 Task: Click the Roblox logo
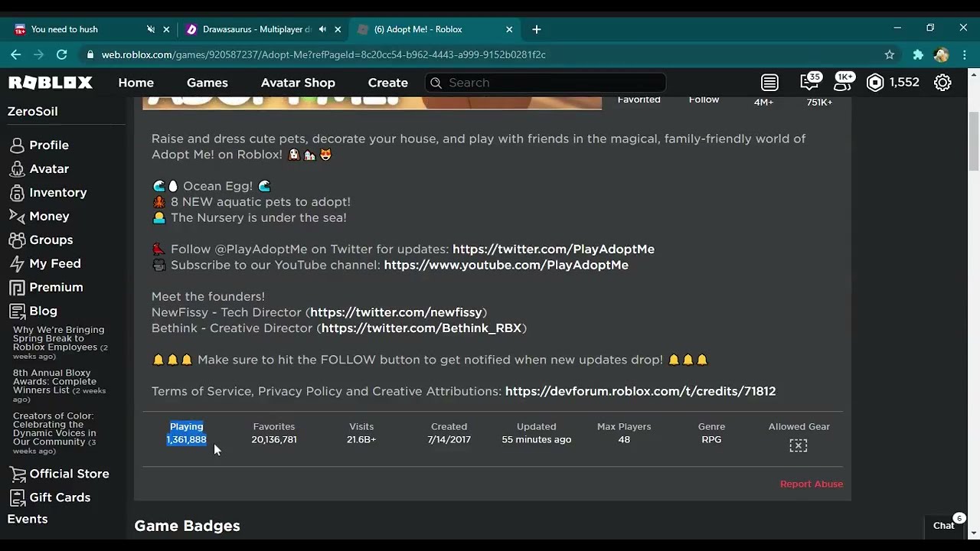point(51,83)
